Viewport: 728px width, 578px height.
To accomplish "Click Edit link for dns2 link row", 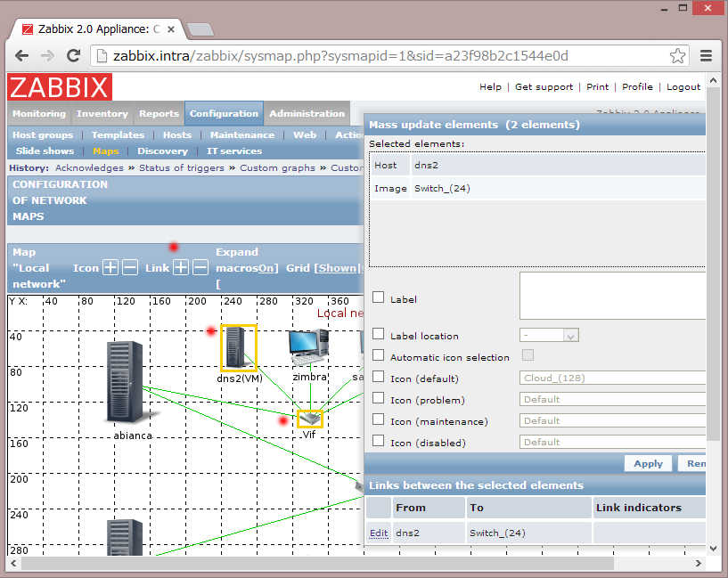I will [379, 533].
